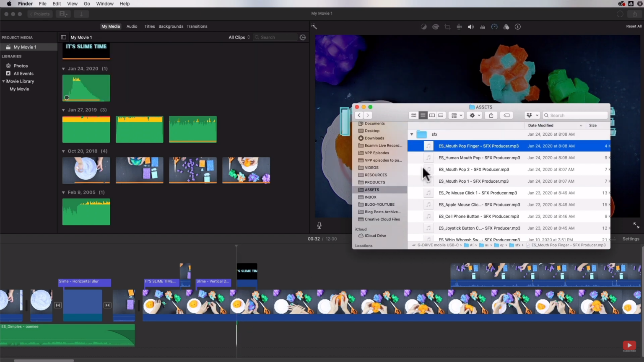Select the cropping tool in the viewer
644x362 pixels.
point(447,26)
